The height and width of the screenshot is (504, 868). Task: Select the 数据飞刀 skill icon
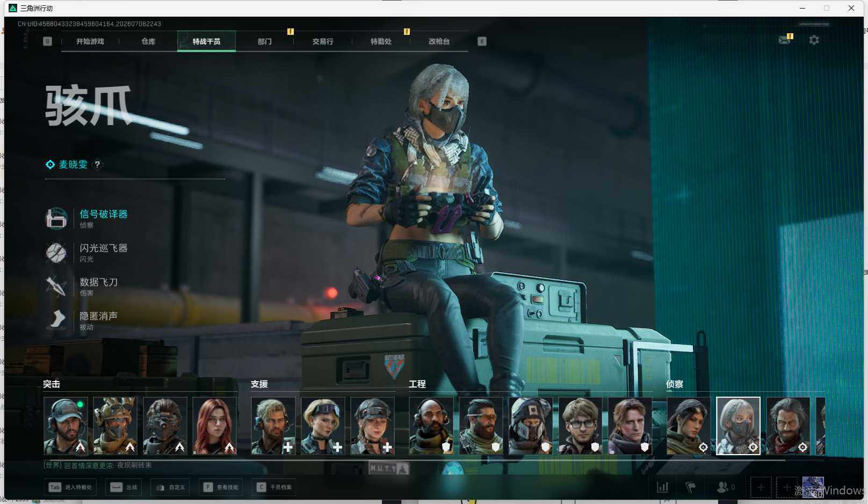[x=56, y=286]
